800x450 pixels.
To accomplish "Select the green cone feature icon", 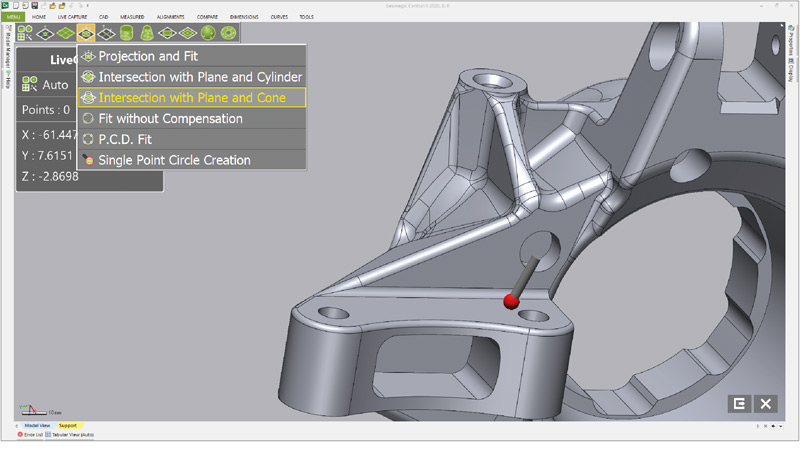I will (x=147, y=34).
